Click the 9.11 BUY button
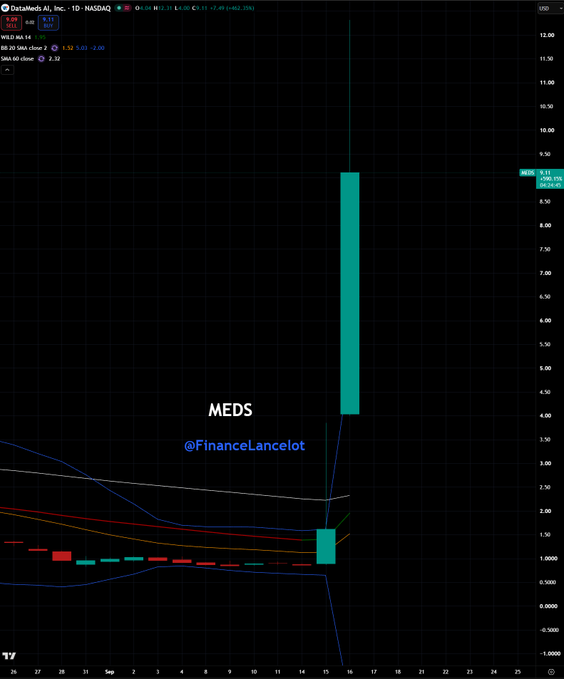The height and width of the screenshot is (679, 564). click(x=48, y=23)
